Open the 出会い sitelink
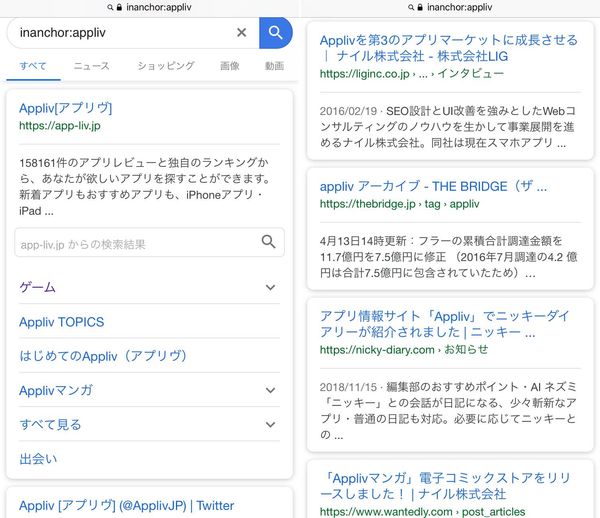 point(38,459)
